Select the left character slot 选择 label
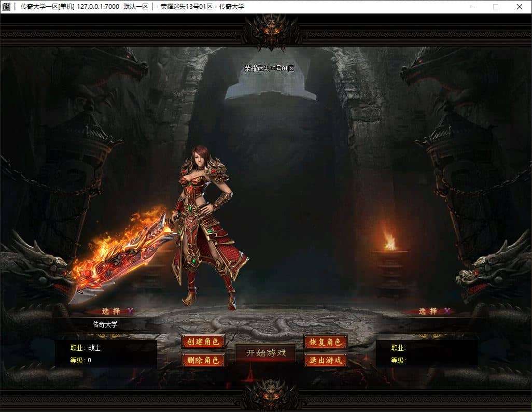This screenshot has height=412, width=532. click(x=111, y=311)
